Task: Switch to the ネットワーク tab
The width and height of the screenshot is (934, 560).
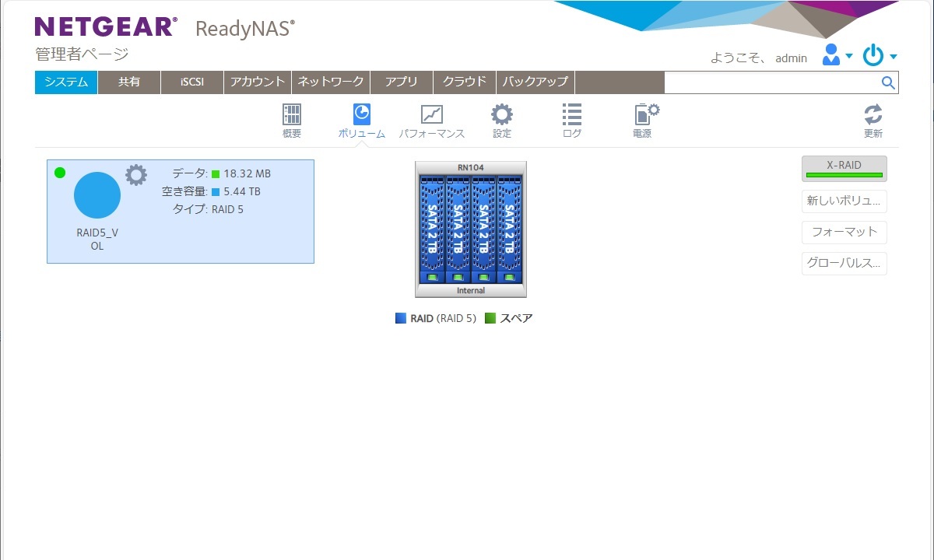Action: pyautogui.click(x=331, y=82)
